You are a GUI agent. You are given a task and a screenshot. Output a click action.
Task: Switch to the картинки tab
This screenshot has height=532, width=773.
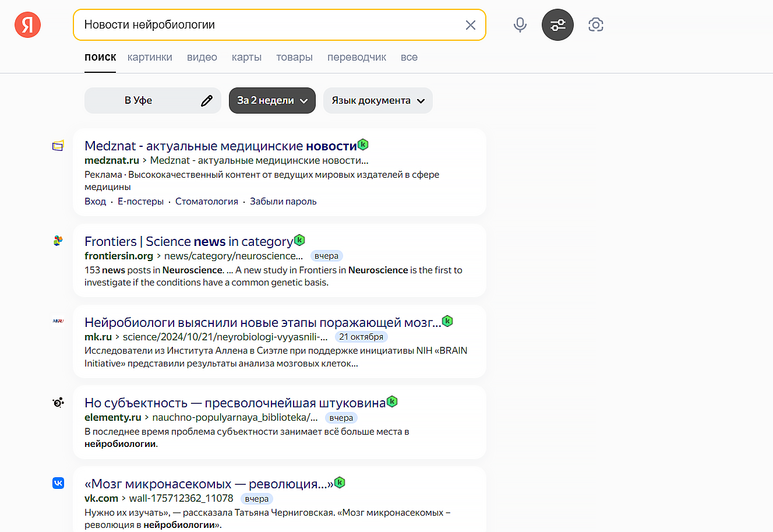pyautogui.click(x=150, y=57)
